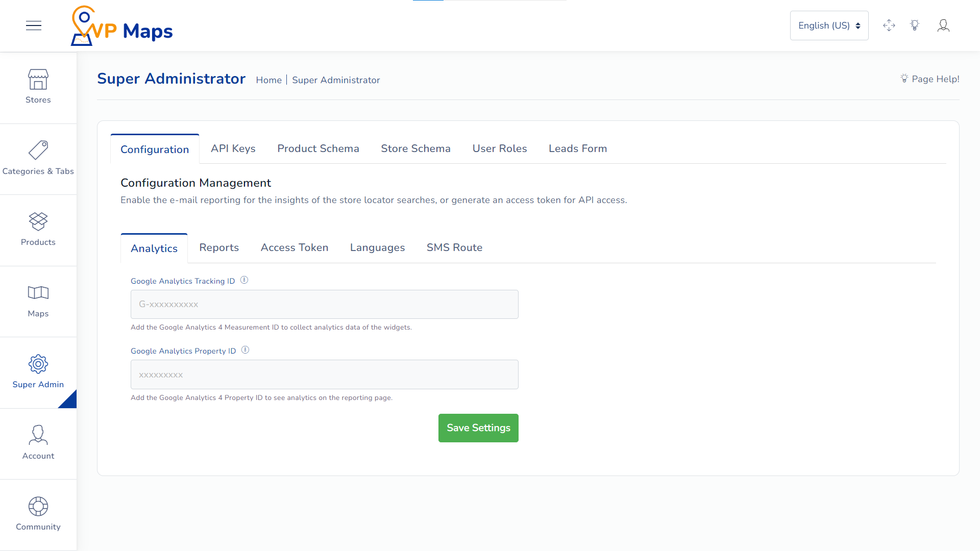The height and width of the screenshot is (551, 980).
Task: Click the Access Token sub-tab
Action: click(x=294, y=247)
